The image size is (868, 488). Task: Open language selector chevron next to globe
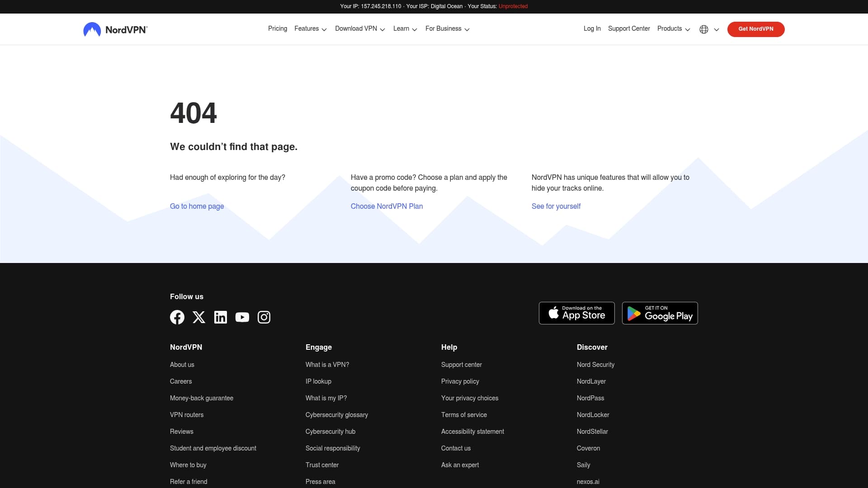[x=717, y=29]
